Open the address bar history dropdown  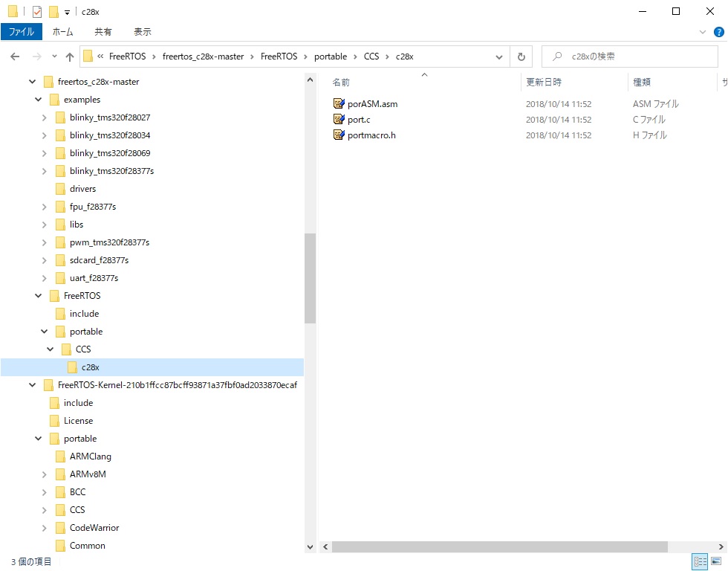[x=499, y=57]
